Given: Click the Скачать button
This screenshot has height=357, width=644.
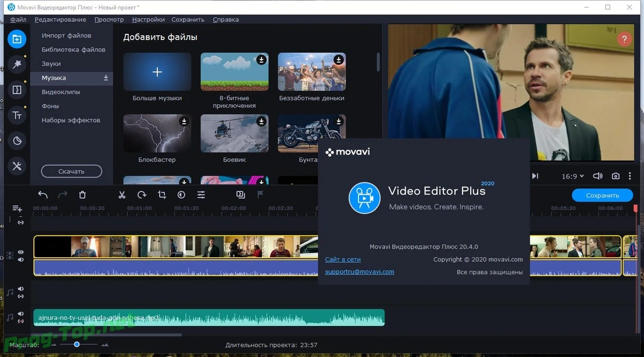Looking at the screenshot, I should [x=71, y=172].
